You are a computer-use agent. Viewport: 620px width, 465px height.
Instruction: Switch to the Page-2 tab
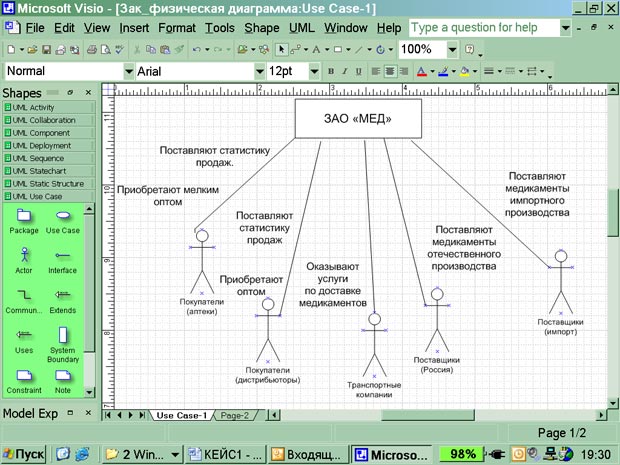coord(234,415)
